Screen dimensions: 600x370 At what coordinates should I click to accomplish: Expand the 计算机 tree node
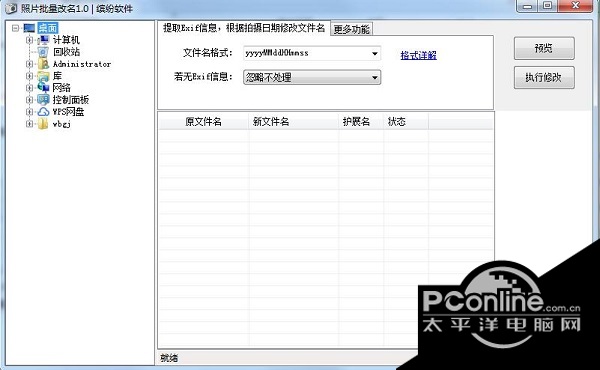[29, 40]
